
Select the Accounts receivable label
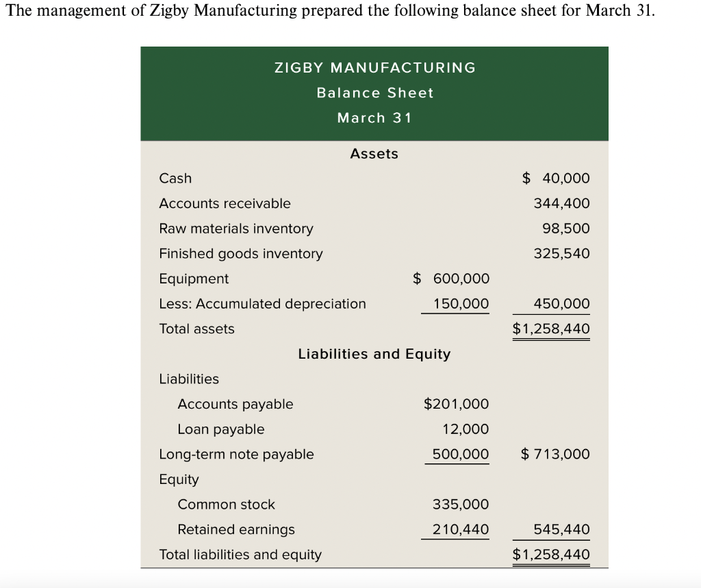(225, 203)
